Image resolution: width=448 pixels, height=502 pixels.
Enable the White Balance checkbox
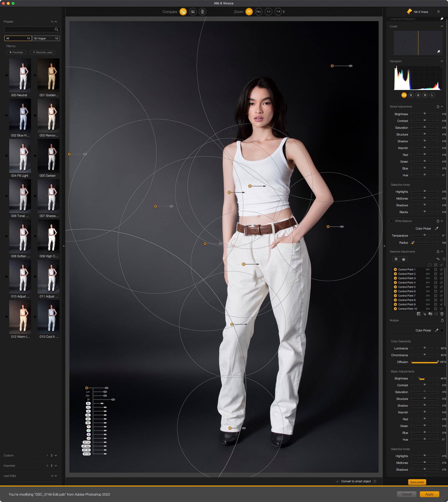pyautogui.click(x=391, y=221)
